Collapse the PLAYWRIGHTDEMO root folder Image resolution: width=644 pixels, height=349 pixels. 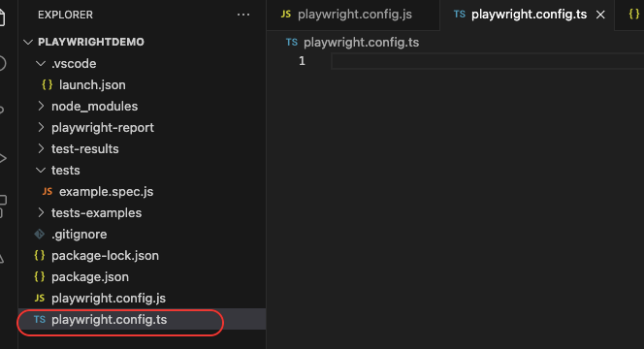(x=28, y=42)
